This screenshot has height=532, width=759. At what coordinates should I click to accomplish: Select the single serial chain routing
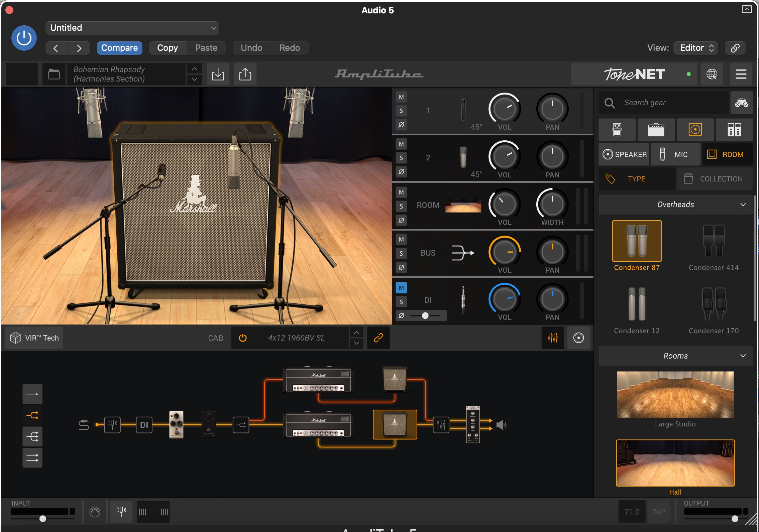[32, 394]
